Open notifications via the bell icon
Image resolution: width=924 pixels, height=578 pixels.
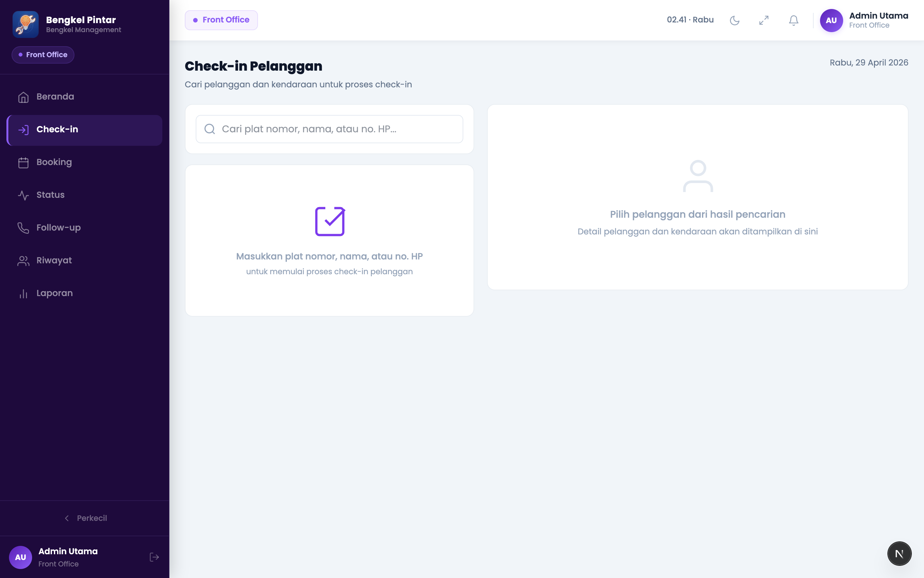793,20
